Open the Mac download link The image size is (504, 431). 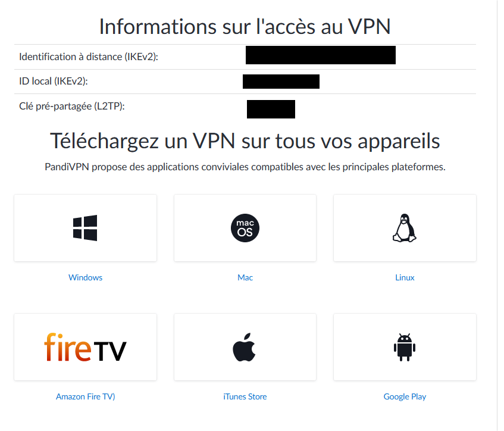[x=245, y=277]
